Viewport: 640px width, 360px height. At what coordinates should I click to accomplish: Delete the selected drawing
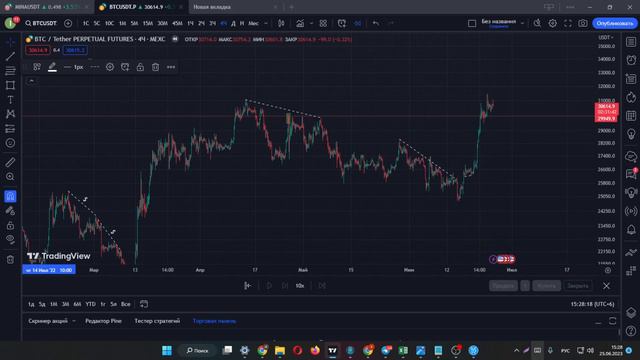tap(156, 67)
